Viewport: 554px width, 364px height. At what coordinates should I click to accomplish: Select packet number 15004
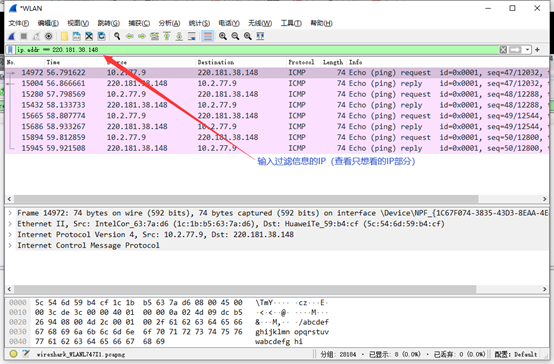(x=277, y=83)
